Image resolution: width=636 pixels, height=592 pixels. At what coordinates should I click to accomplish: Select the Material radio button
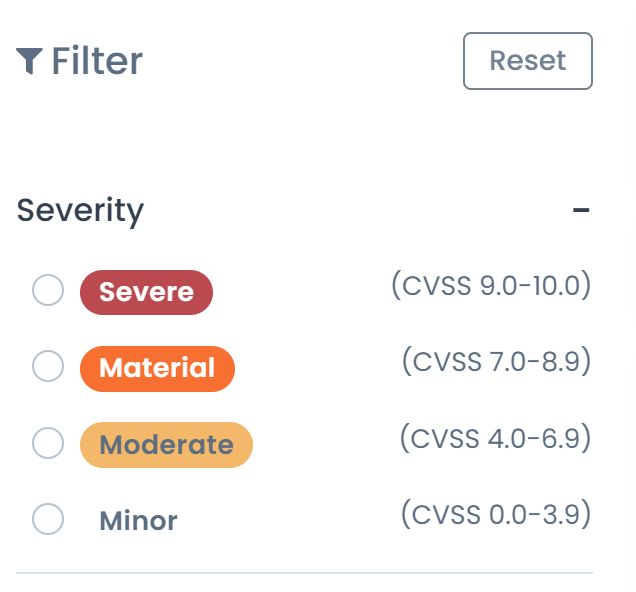click(x=48, y=367)
